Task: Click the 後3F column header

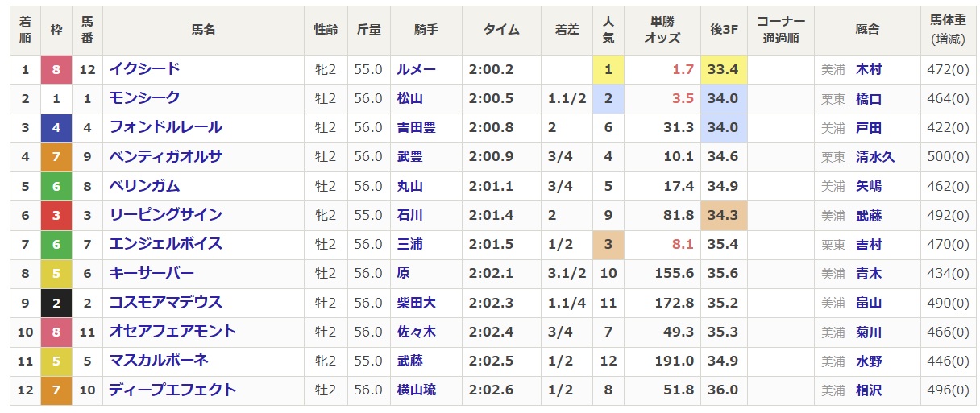Action: tap(724, 30)
